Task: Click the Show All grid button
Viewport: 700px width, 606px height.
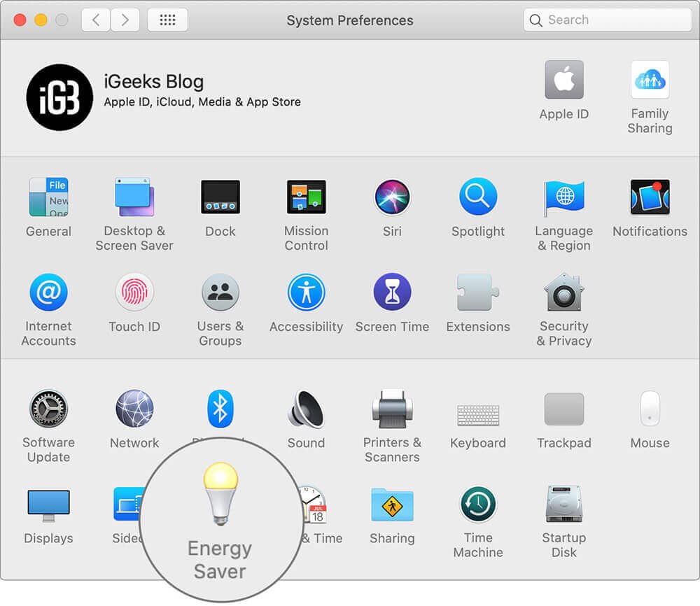Action: [x=167, y=20]
